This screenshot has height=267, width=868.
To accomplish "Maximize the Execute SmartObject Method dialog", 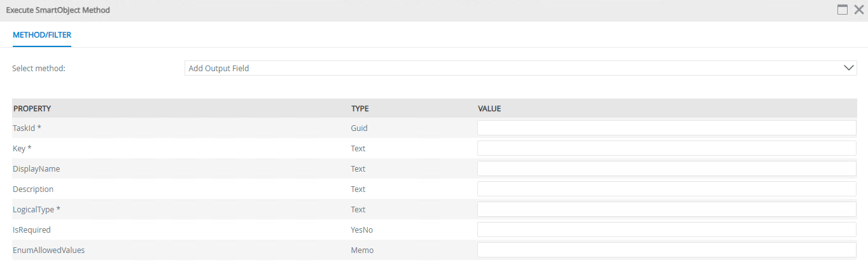I will [843, 10].
